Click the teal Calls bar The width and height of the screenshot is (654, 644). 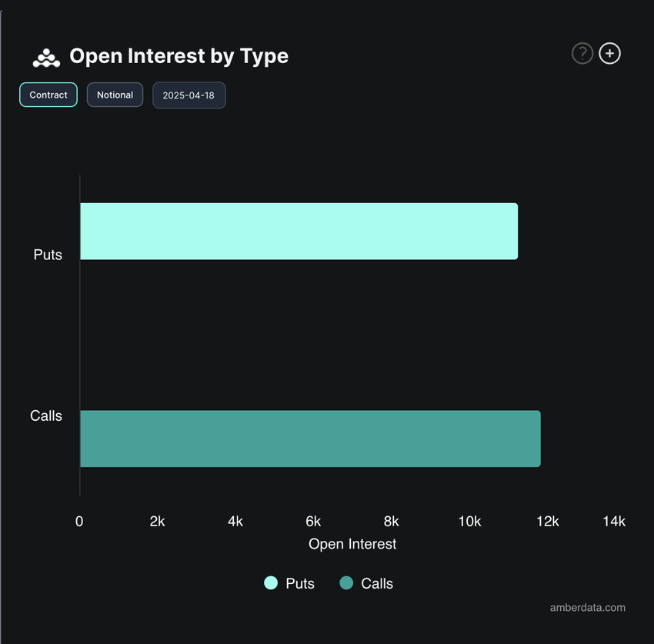click(310, 439)
